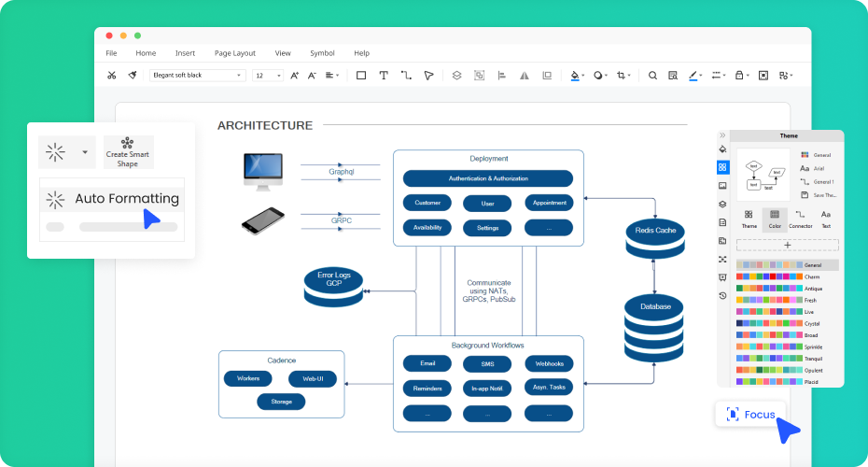Open the font size 12 dropdown
This screenshot has width=868, height=467.
[x=268, y=76]
